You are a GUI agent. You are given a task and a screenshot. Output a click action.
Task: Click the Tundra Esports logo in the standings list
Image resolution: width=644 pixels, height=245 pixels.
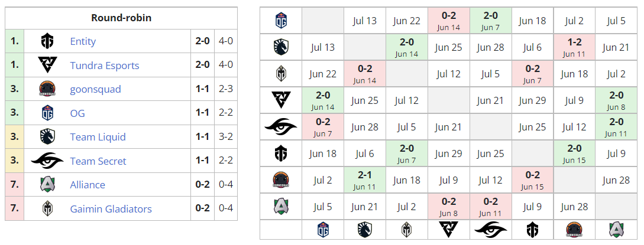pos(47,65)
